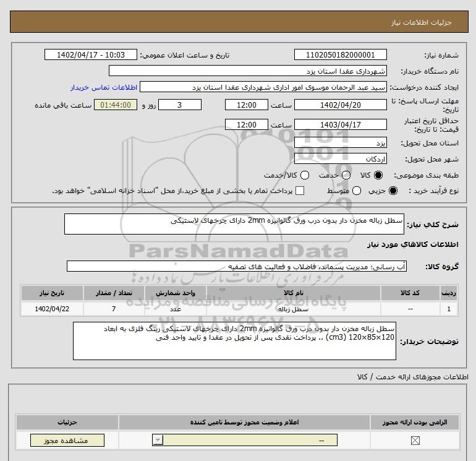Click the buyer notes text area

(x=234, y=341)
